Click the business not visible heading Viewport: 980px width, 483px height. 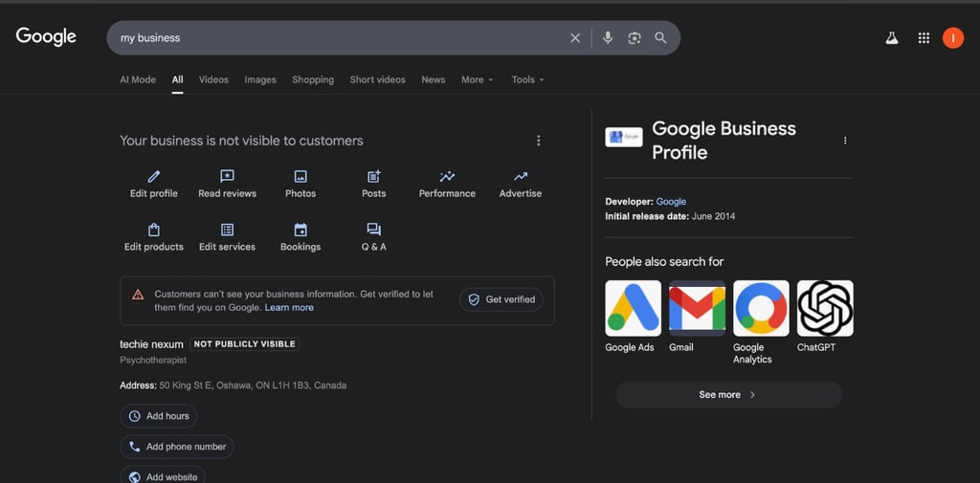(x=241, y=141)
